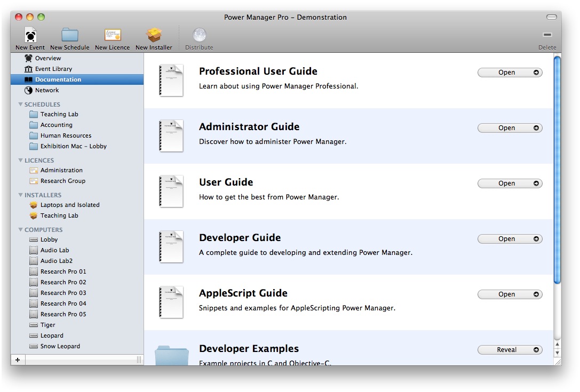Open Network in the sidebar

[77, 90]
